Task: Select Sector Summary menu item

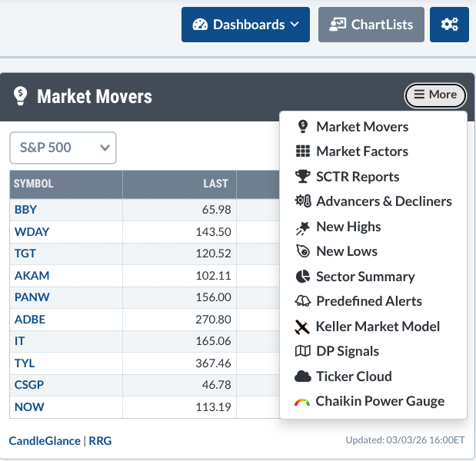Action: click(373, 277)
